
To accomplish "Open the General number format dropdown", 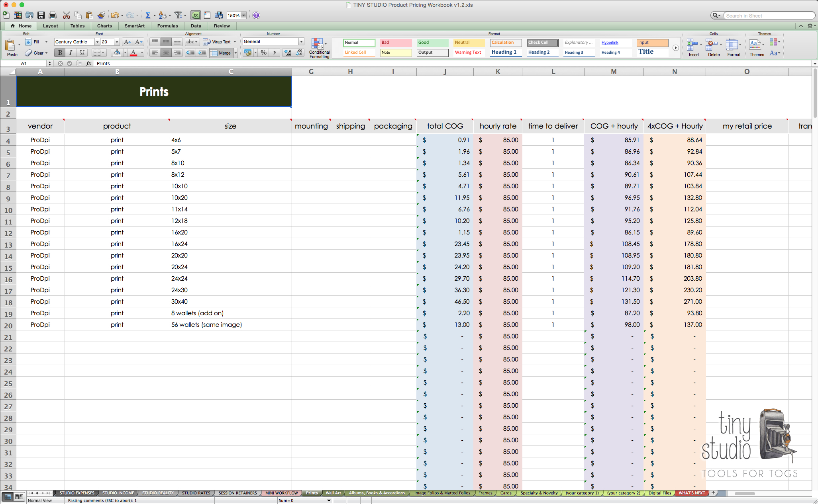I will click(301, 41).
